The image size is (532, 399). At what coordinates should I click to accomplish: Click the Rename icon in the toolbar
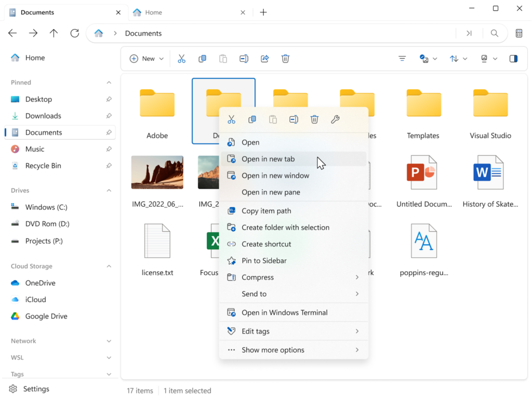point(244,59)
